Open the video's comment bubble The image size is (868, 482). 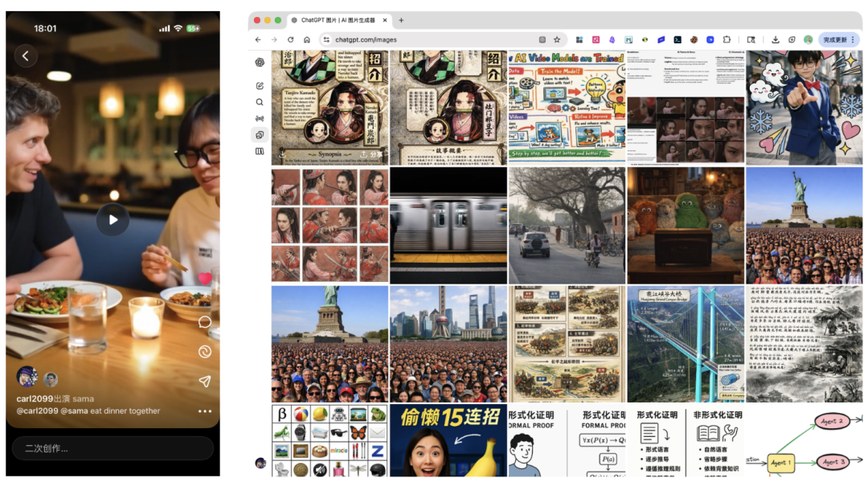point(205,322)
